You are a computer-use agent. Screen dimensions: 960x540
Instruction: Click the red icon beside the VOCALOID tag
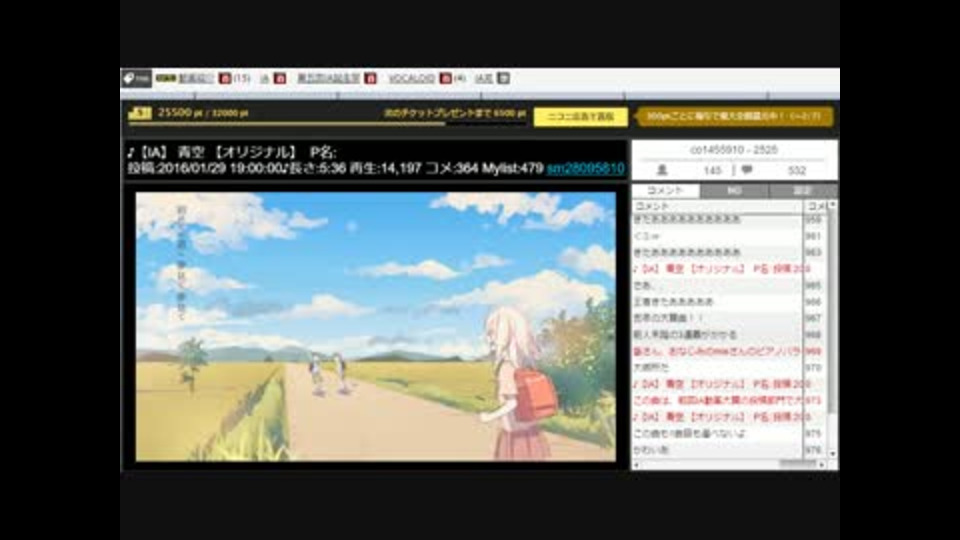pos(446,78)
